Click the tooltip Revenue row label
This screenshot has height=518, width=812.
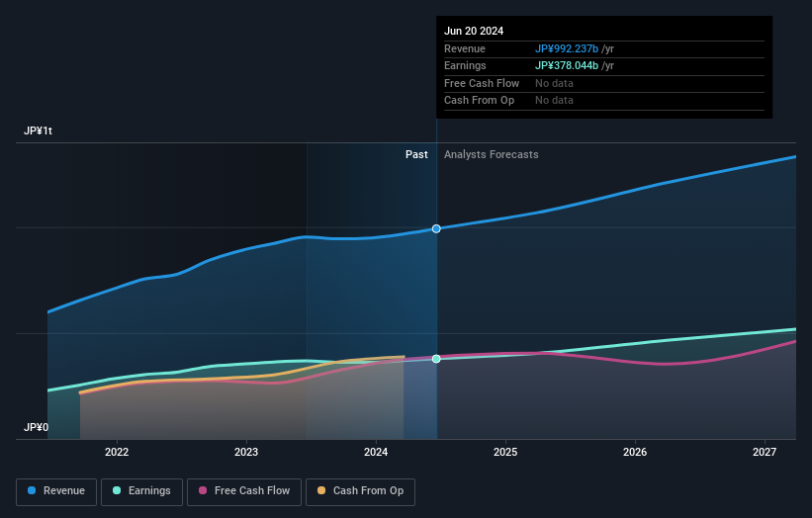point(465,48)
